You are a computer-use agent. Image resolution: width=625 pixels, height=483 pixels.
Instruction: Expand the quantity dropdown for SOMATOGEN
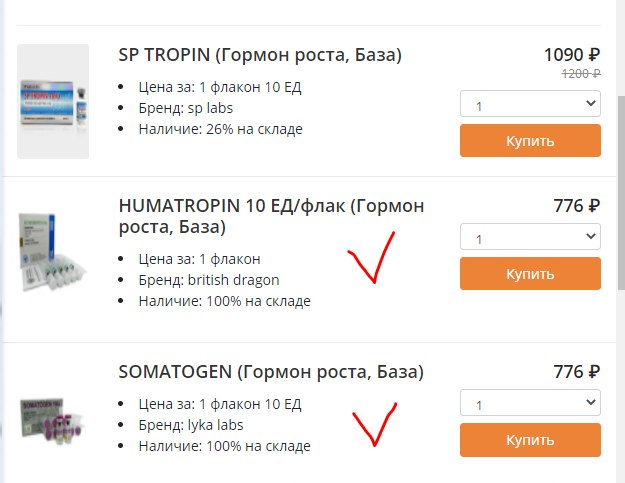530,405
